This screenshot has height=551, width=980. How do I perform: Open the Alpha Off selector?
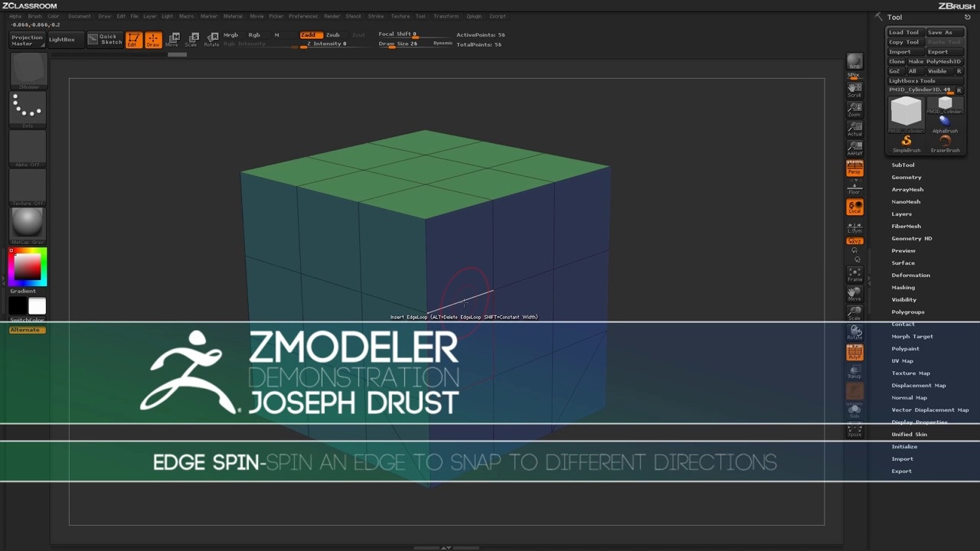click(x=28, y=148)
